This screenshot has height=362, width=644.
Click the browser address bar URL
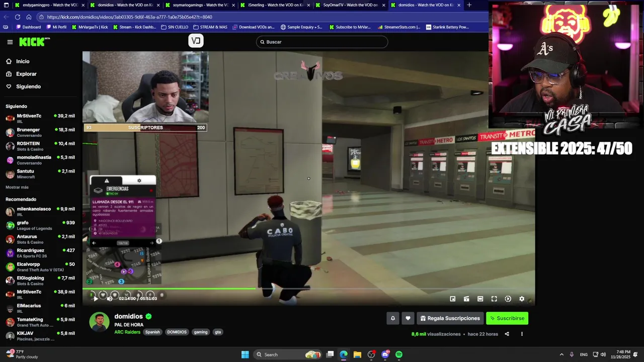tap(130, 17)
